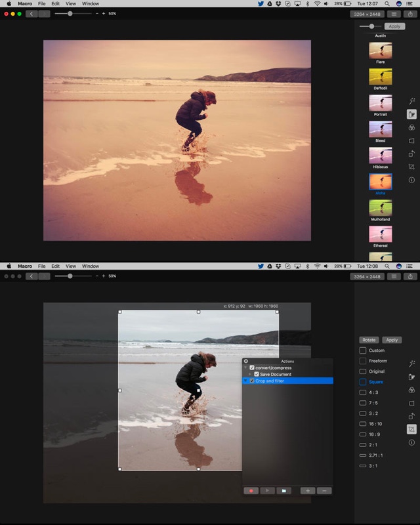
Task: Toggle the Save Document checkbox
Action: 257,374
